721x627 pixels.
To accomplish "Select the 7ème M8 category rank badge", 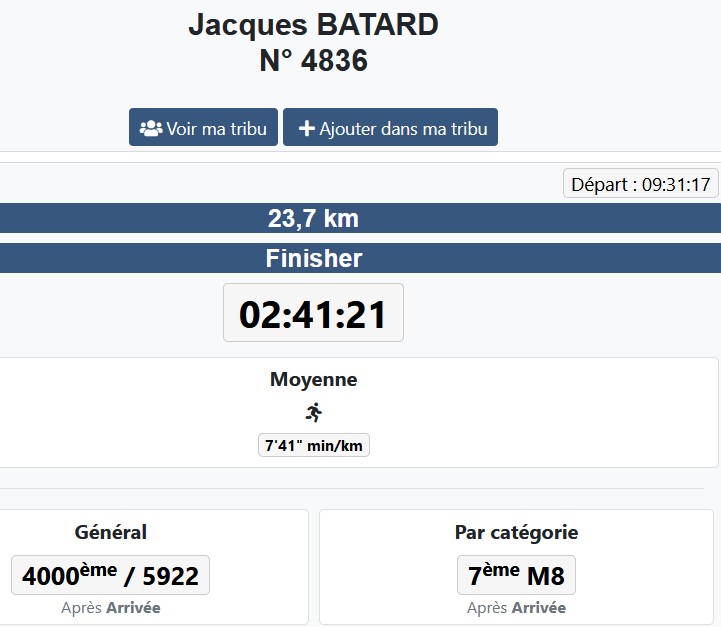I will (x=516, y=575).
